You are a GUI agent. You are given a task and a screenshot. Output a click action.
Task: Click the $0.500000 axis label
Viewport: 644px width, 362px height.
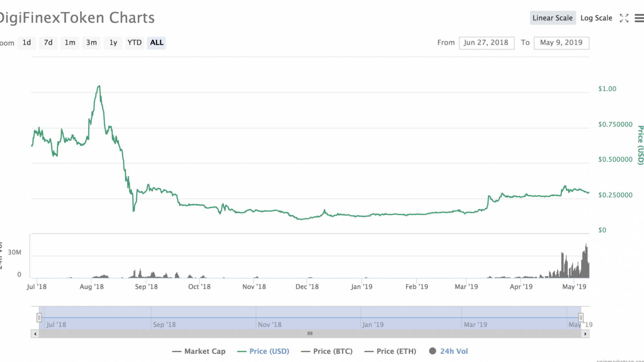click(615, 159)
